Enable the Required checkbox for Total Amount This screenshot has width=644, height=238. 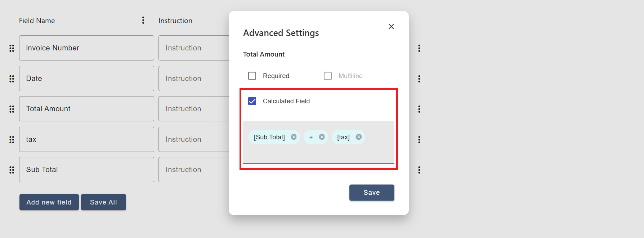click(252, 76)
